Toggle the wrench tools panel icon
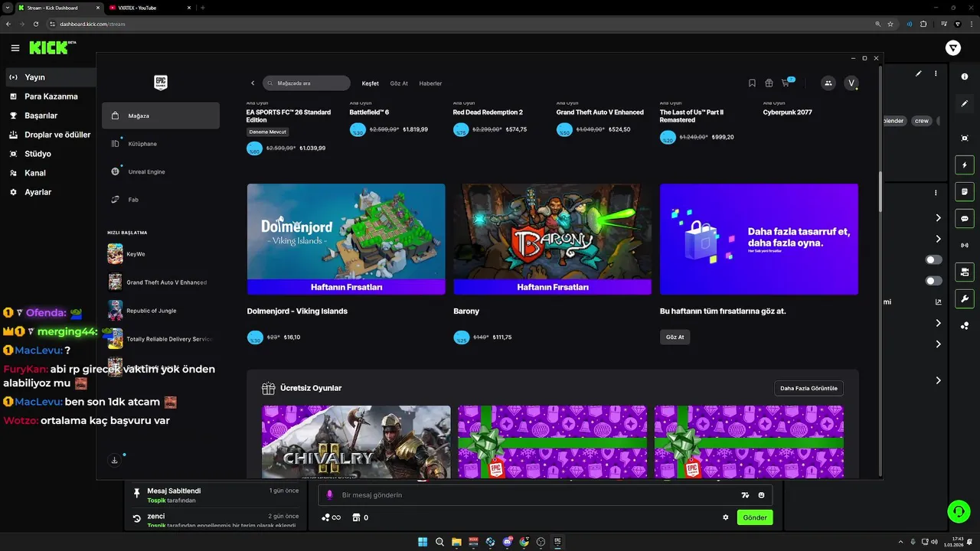The height and width of the screenshot is (551, 980). coord(965,298)
